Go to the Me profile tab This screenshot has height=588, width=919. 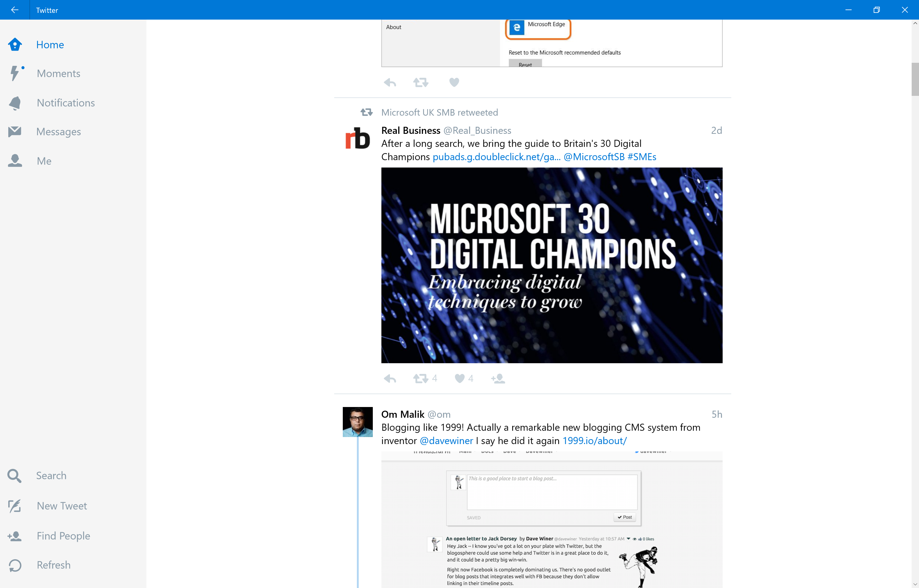click(43, 161)
